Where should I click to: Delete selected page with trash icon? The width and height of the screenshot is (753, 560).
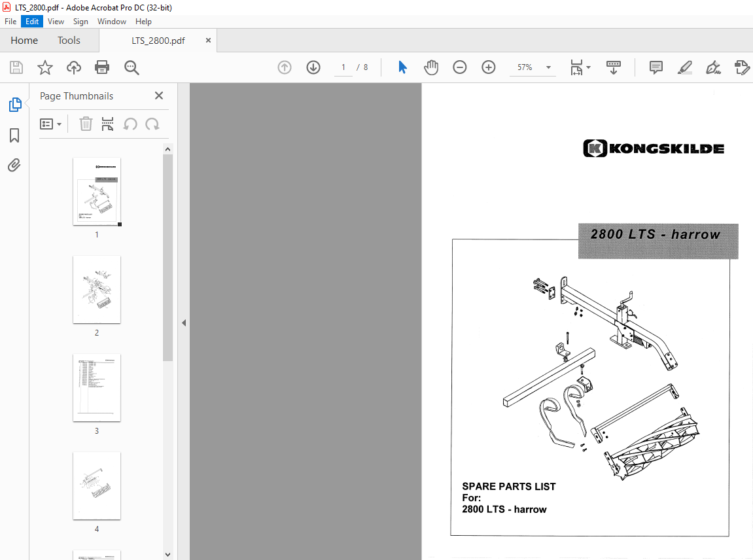click(x=86, y=124)
